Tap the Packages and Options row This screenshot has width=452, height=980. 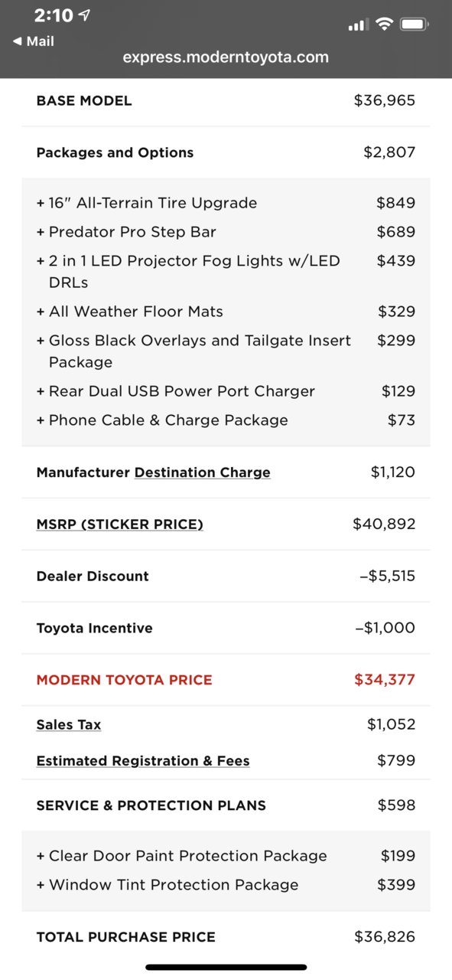(x=226, y=152)
